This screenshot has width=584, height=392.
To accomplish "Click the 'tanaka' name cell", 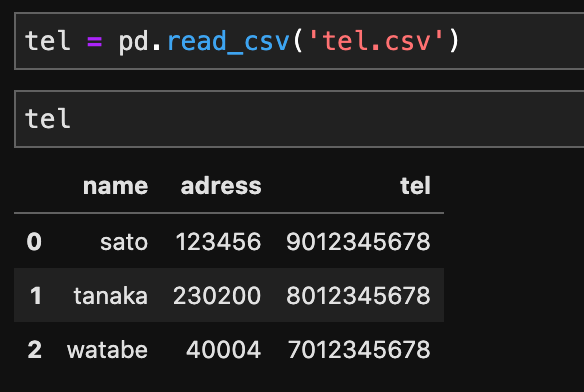I will tap(111, 296).
